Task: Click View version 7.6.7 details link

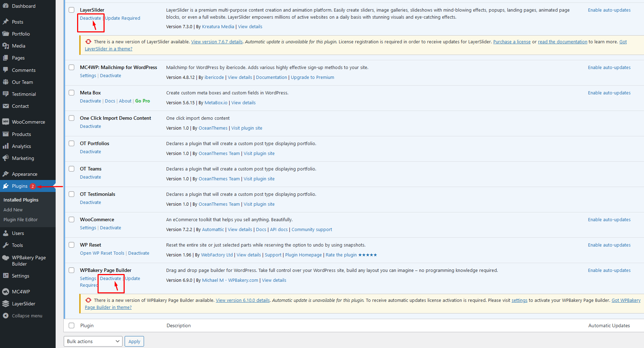Action: point(217,42)
